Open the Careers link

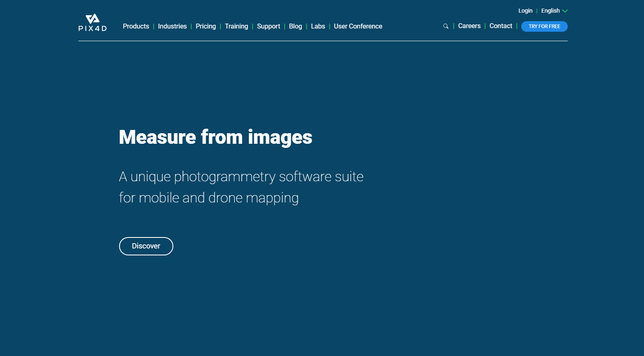coord(469,26)
